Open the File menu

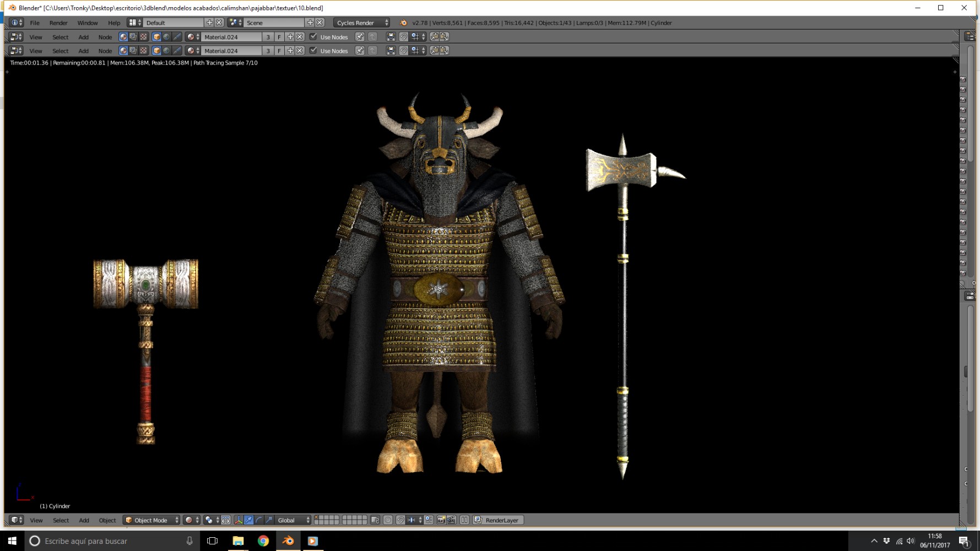(x=35, y=23)
